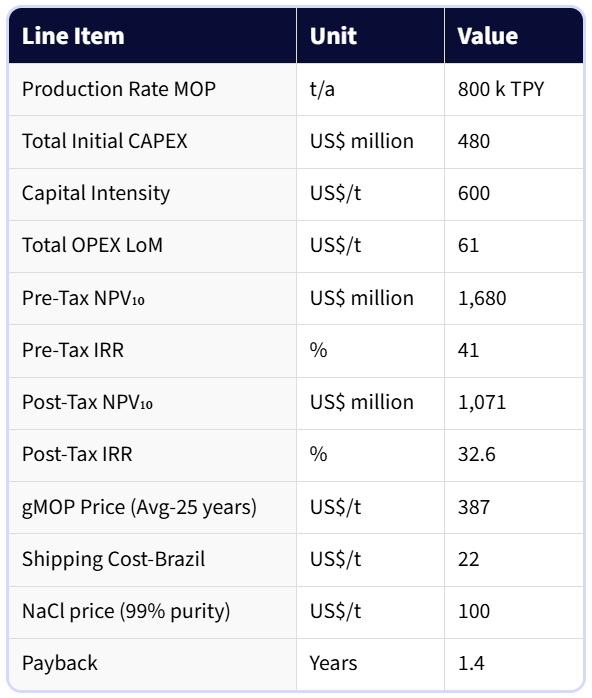Image resolution: width=592 pixels, height=698 pixels.
Task: Click the Capital Intensity row label
Action: 96,194
